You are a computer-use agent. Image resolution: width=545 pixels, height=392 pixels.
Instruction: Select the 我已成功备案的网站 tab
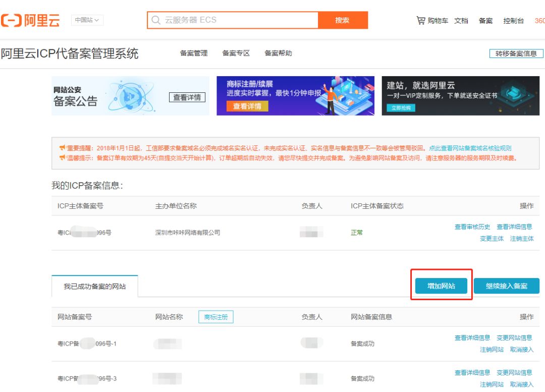click(95, 287)
